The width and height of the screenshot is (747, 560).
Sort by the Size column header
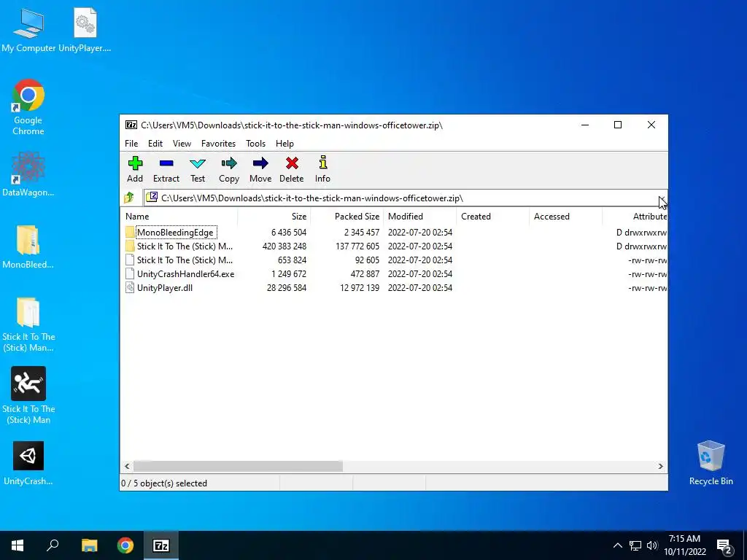pos(274,216)
